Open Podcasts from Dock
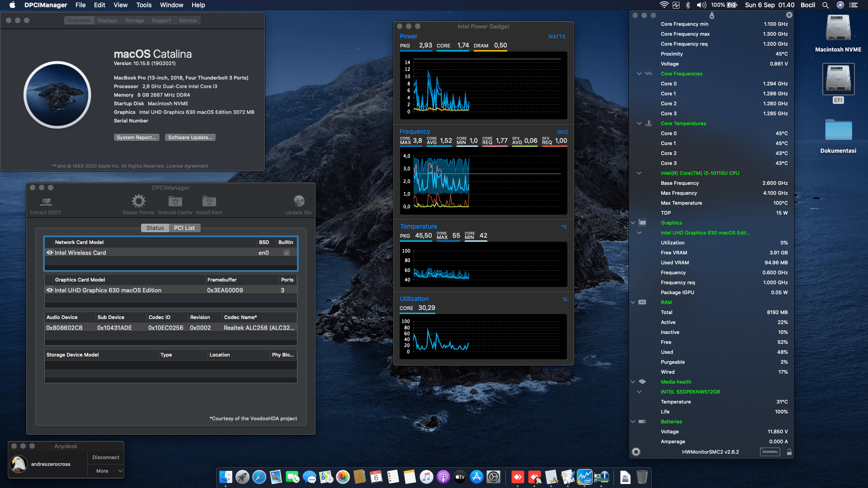 443,477
